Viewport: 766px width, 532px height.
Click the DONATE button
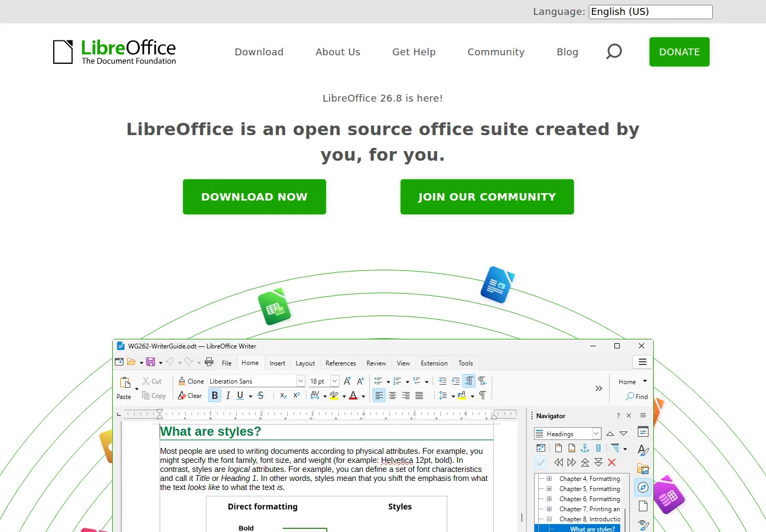point(679,52)
